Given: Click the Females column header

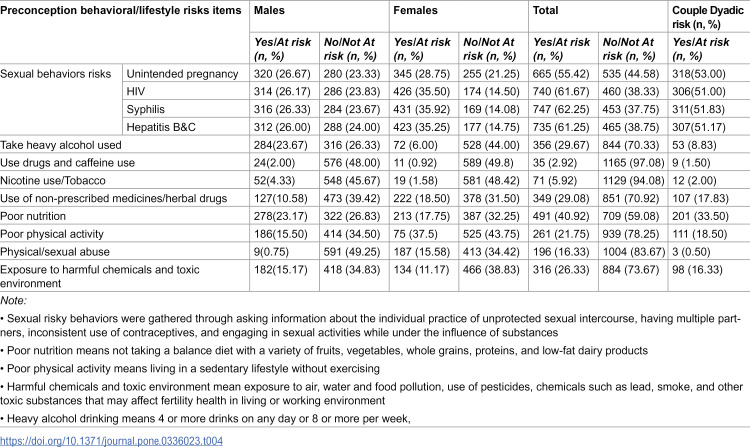Looking at the screenshot, I should click(415, 10).
